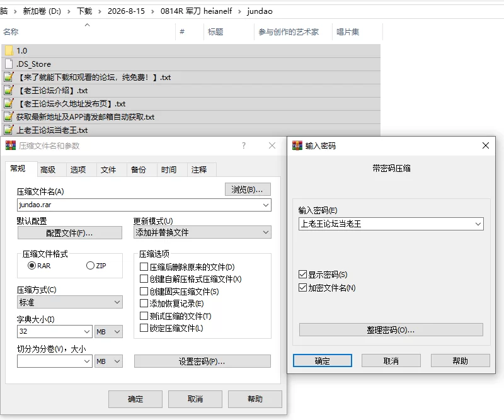Navigate to 新加卷 (D:) in breadcrumb
Image resolution: width=504 pixels, height=420 pixels.
point(42,11)
